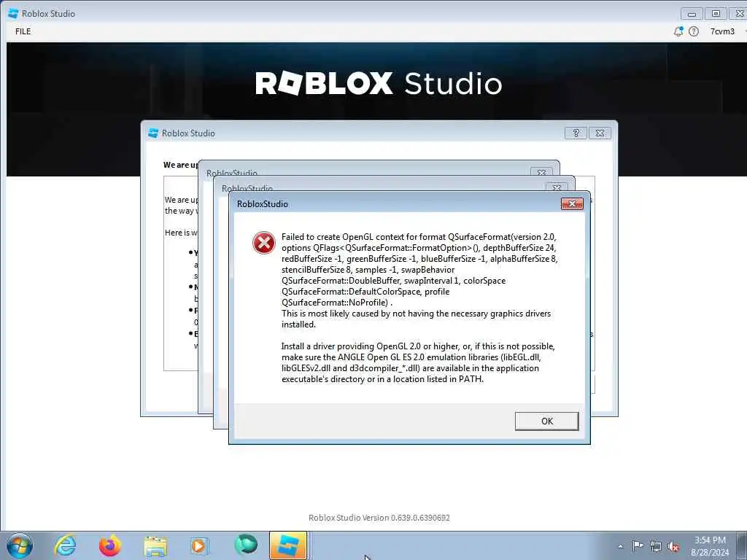Screen dimensions: 747x560
Task: Close the rearmost RobloxStudio error dialog
Action: coord(542,172)
